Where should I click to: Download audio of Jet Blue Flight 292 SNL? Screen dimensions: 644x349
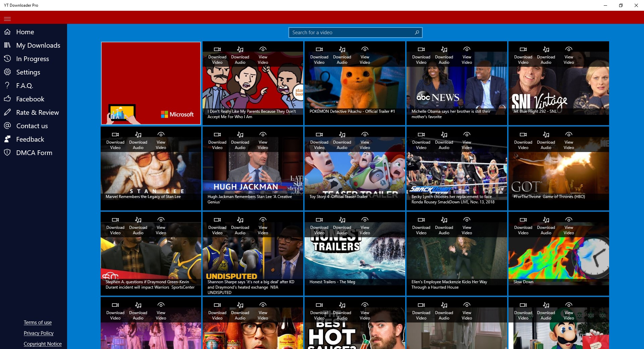546,56
